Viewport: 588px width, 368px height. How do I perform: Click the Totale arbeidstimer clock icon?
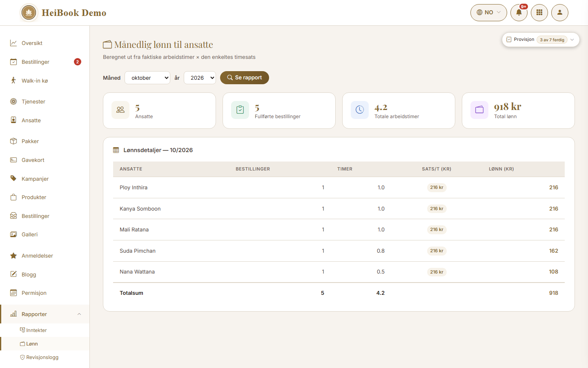point(360,110)
